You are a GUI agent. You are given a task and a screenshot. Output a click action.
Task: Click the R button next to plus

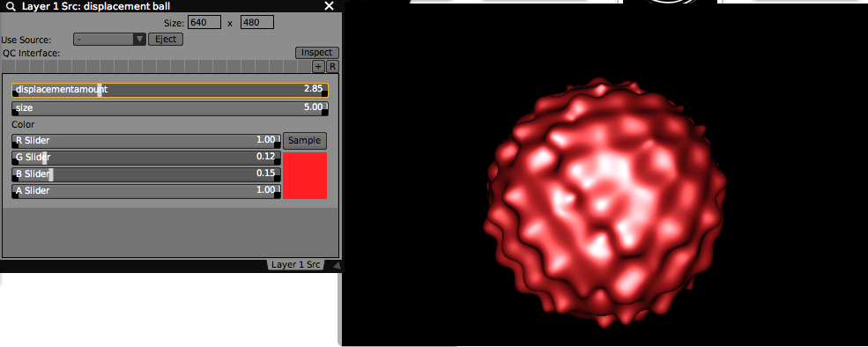pos(332,67)
